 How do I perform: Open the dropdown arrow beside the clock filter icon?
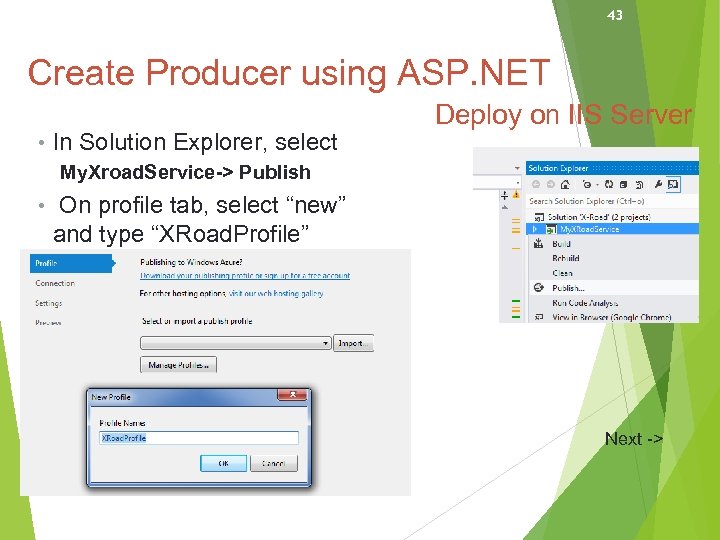597,185
